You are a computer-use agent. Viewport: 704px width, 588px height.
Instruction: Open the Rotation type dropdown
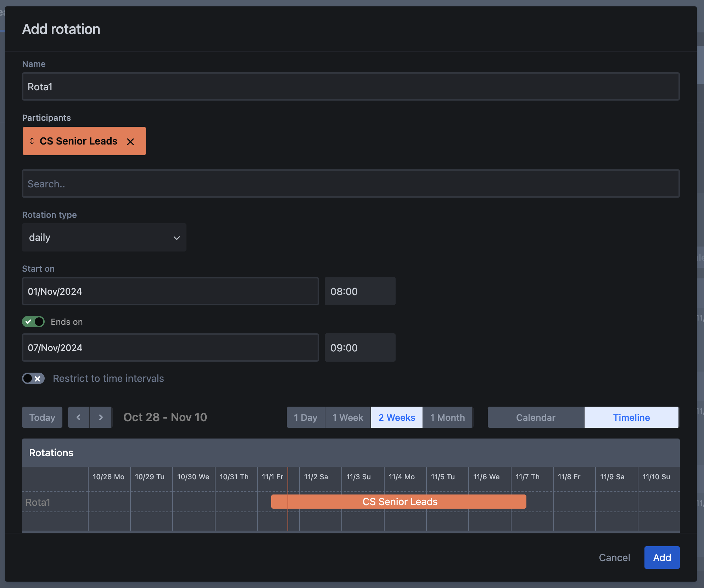click(x=104, y=237)
